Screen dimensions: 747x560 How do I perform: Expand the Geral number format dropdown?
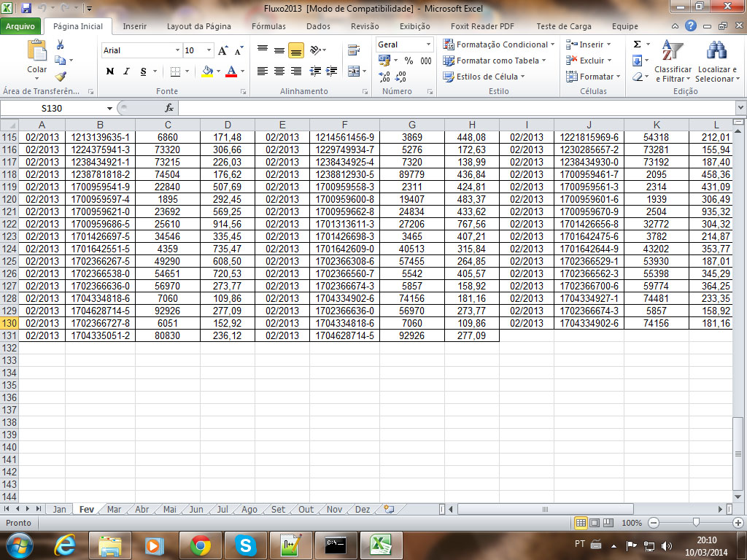pos(427,44)
